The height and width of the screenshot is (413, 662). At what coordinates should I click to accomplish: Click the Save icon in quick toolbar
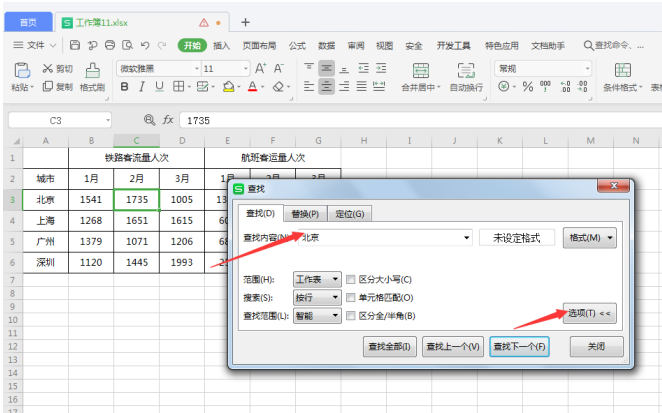(x=75, y=45)
